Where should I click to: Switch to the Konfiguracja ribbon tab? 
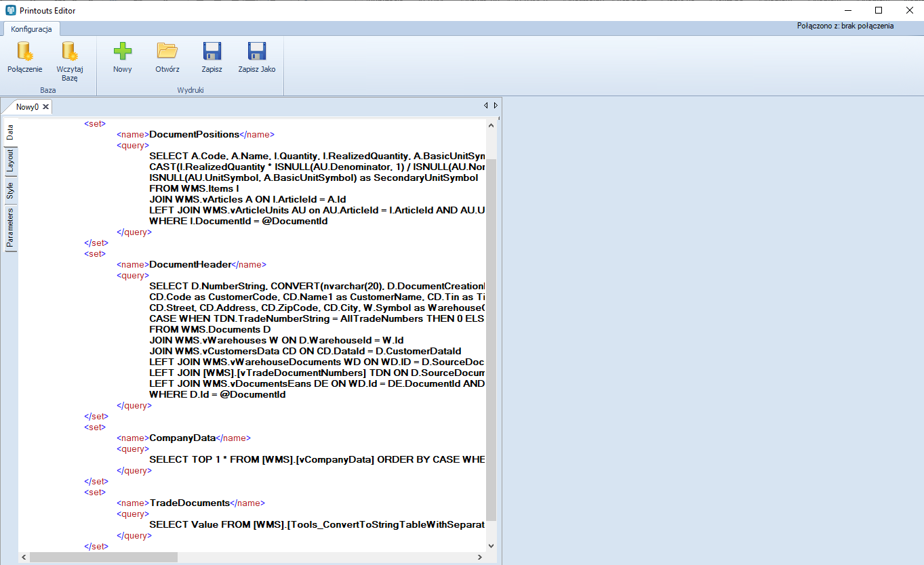(31, 29)
